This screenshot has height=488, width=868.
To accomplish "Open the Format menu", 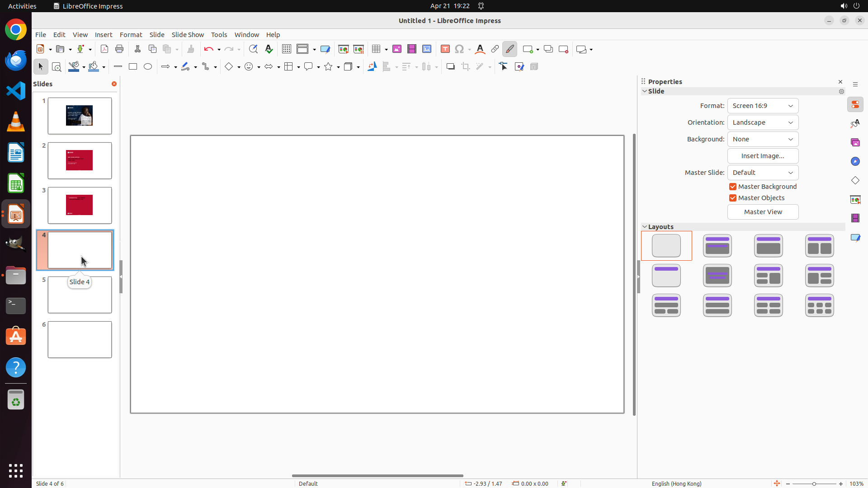I will 131,35.
